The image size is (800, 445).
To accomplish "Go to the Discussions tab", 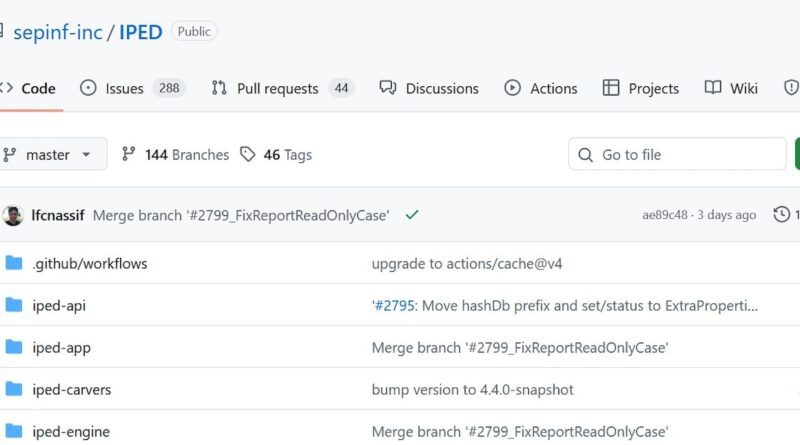I will [432, 88].
